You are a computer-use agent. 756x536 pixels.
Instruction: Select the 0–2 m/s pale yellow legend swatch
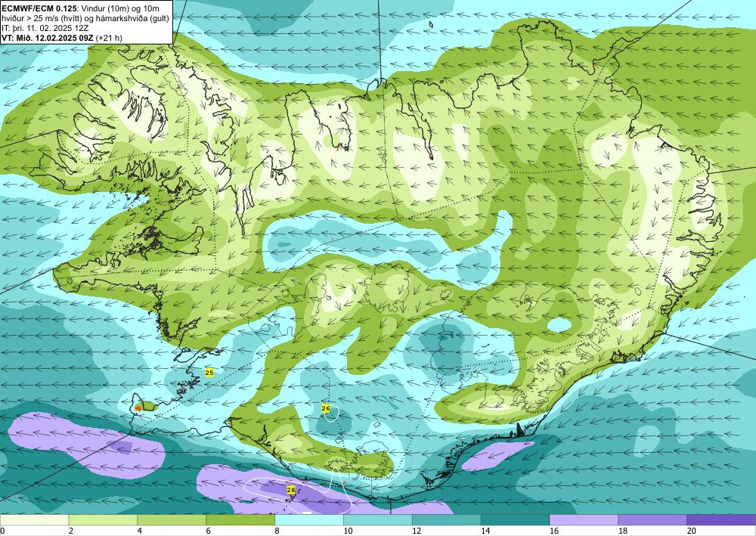(34, 520)
